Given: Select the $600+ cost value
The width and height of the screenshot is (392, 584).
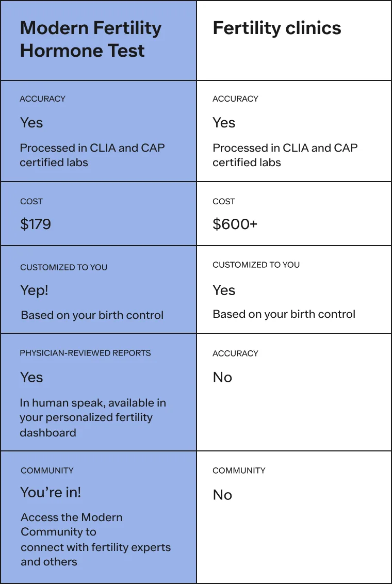Looking at the screenshot, I should [x=235, y=224].
